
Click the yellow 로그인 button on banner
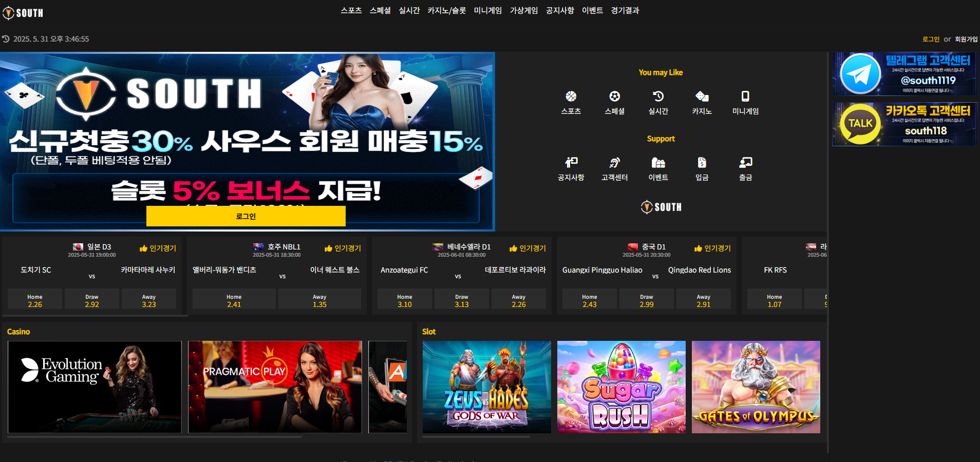tap(246, 216)
